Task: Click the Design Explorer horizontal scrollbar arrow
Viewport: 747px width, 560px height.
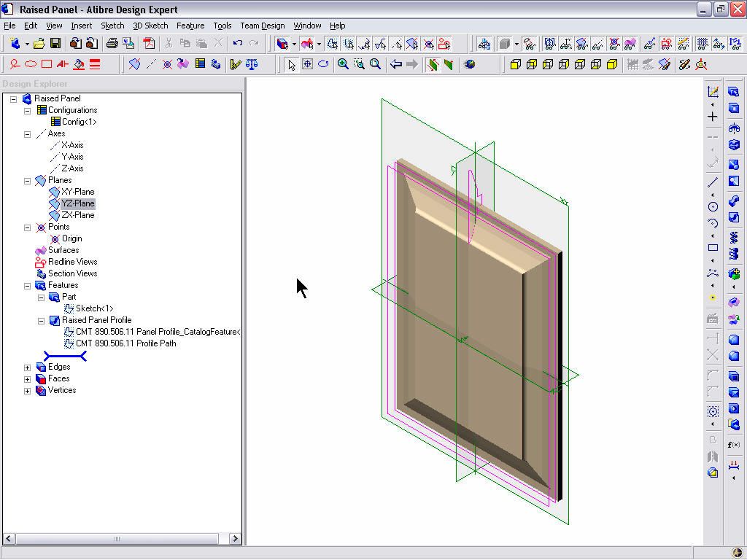Action: tap(235, 539)
